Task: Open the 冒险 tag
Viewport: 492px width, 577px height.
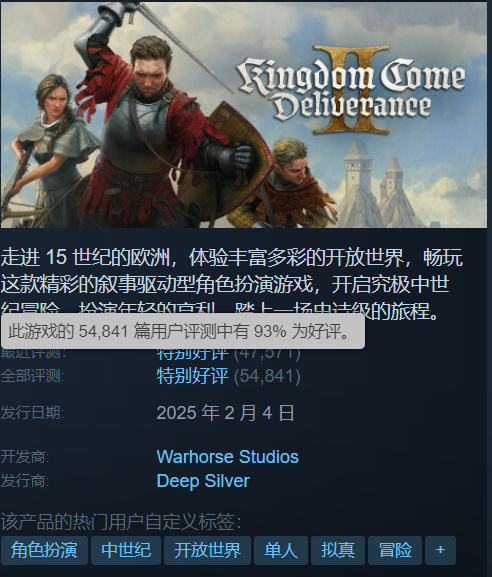Action: point(395,550)
